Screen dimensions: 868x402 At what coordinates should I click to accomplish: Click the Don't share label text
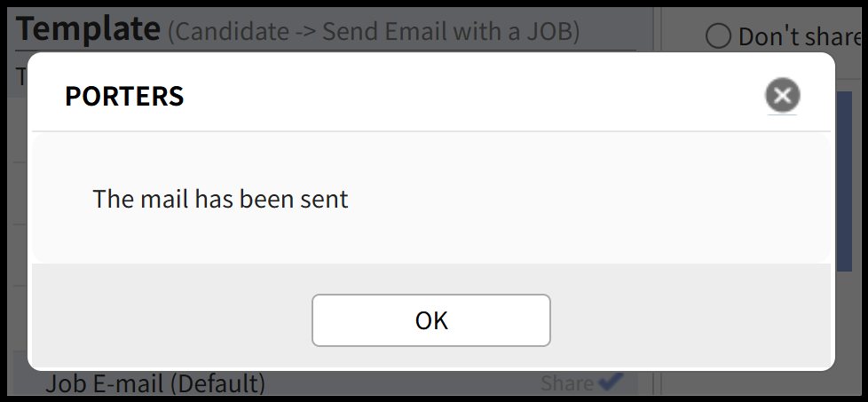coord(799,36)
